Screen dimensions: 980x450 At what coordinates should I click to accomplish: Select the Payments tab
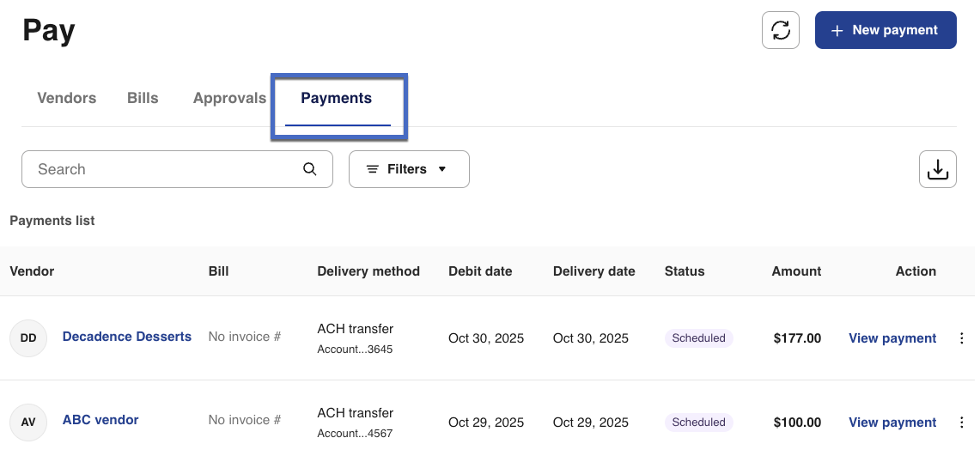tap(336, 98)
